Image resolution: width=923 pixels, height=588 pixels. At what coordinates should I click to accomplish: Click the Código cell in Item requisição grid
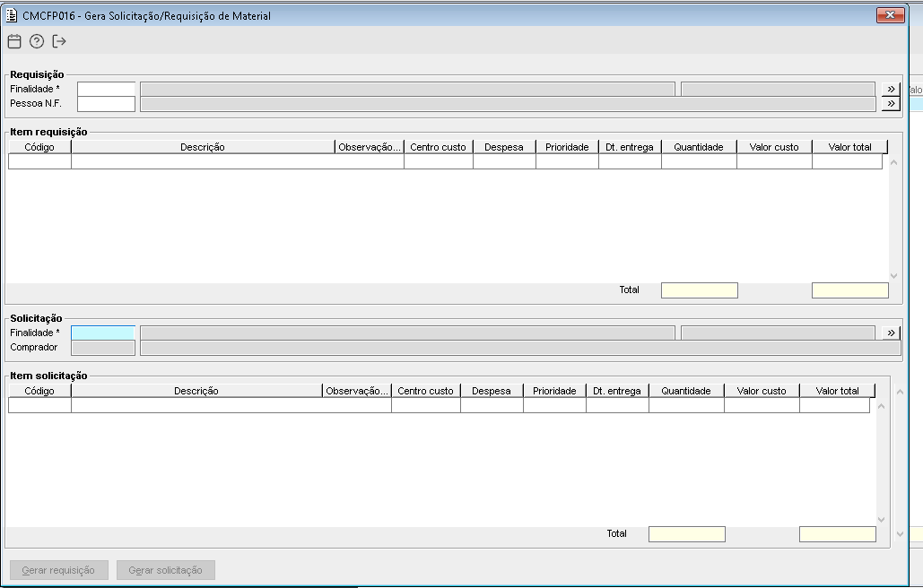pos(39,162)
